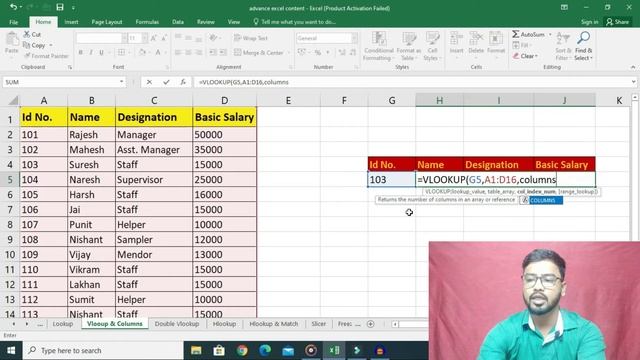This screenshot has height=360, width=640.
Task: Switch to the Page Layout tab
Action: (107, 22)
